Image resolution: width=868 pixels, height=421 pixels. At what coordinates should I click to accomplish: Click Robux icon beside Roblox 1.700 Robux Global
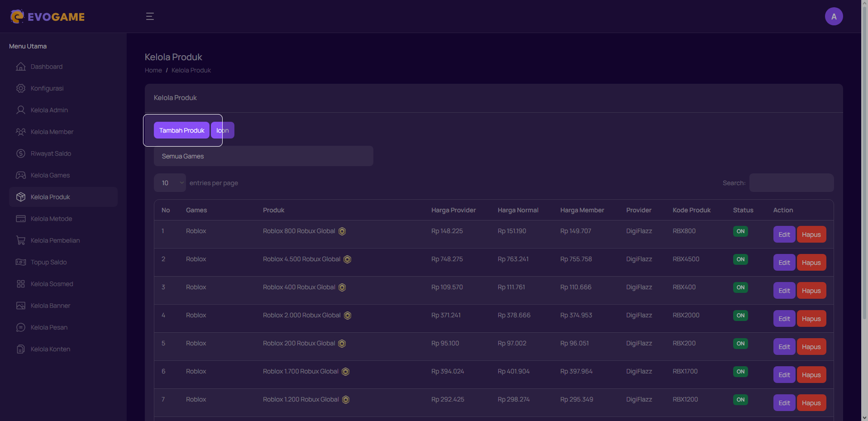click(345, 372)
